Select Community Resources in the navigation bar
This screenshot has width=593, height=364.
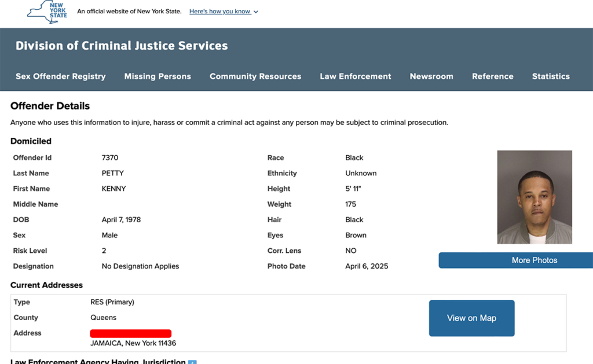(x=255, y=76)
